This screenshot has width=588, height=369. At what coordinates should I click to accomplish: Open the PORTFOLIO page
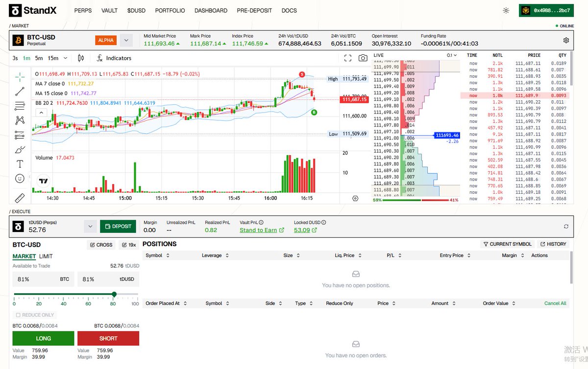[170, 10]
